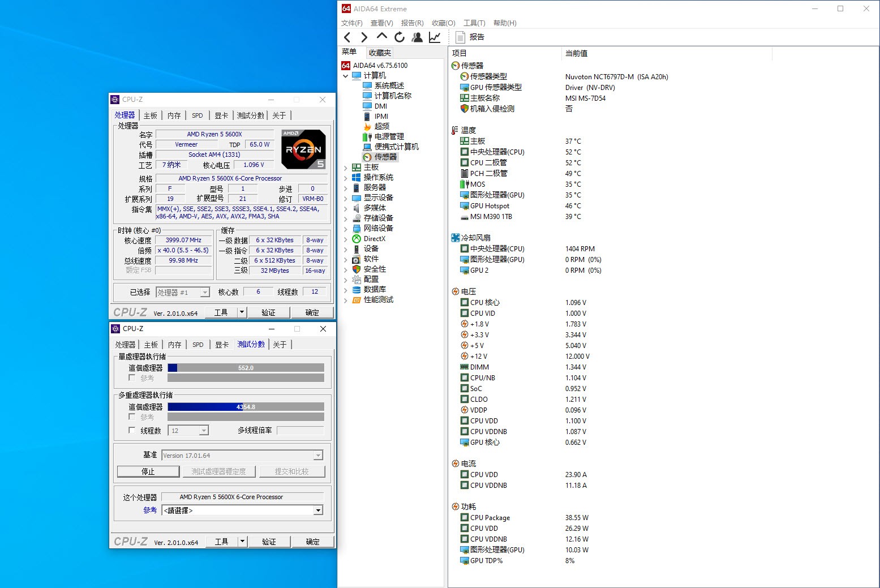Click the 冷却风扇 fan icon in sensor list
This screenshot has width=880, height=588.
tap(455, 238)
